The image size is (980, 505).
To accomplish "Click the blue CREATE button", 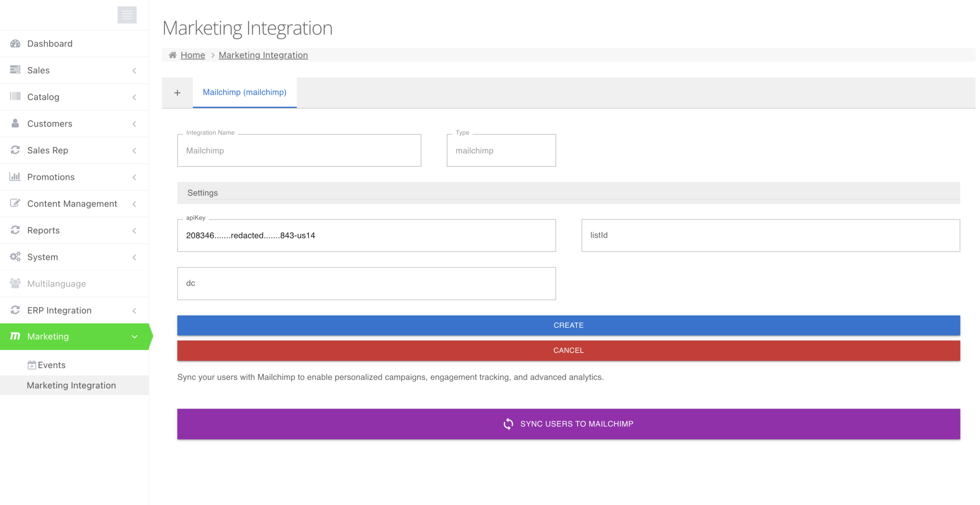I will click(x=568, y=325).
